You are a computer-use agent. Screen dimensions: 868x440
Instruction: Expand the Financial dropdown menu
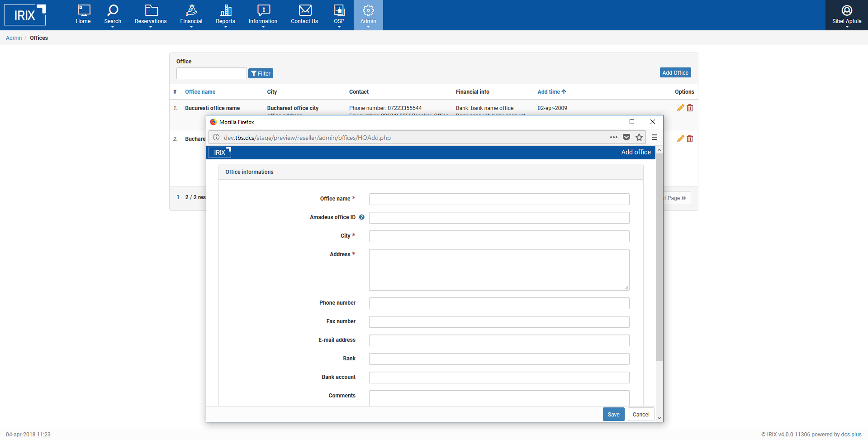[x=191, y=15]
